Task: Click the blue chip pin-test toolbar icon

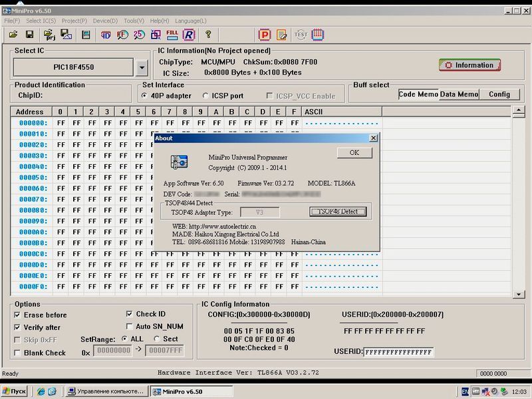Action: 318,35
